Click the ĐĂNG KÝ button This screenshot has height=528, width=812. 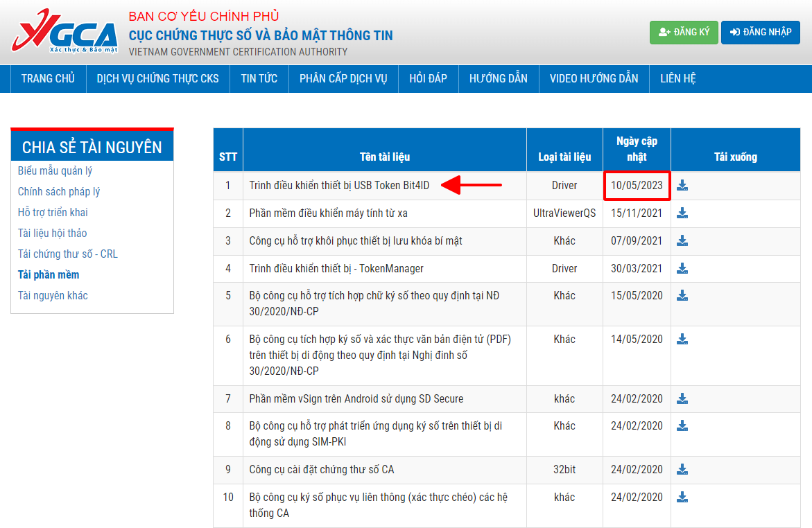coord(684,32)
